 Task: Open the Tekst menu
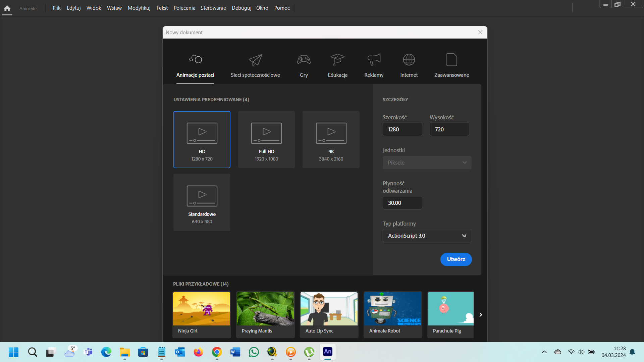point(162,8)
